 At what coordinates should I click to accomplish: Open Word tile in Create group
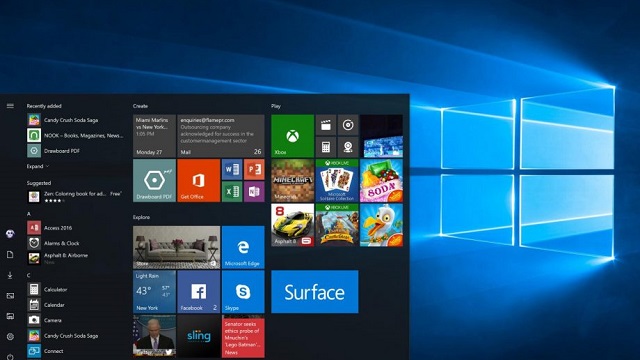coord(232,169)
